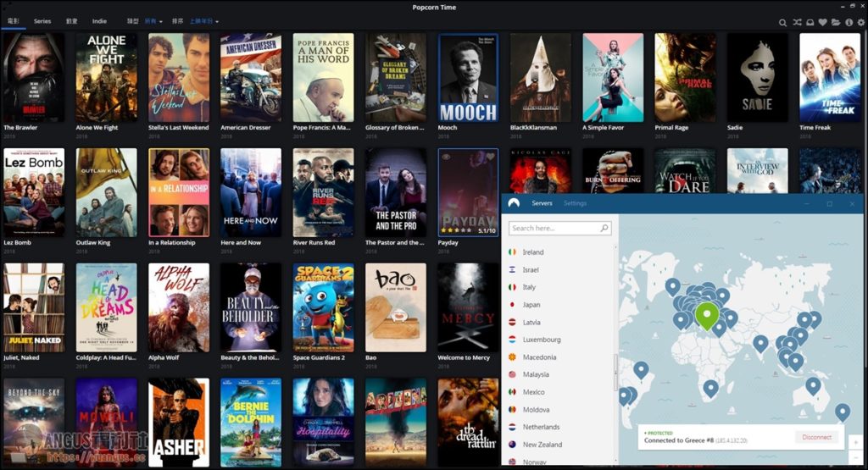This screenshot has width=868, height=470.
Task: Open NordVPN Settings tab
Action: [575, 203]
